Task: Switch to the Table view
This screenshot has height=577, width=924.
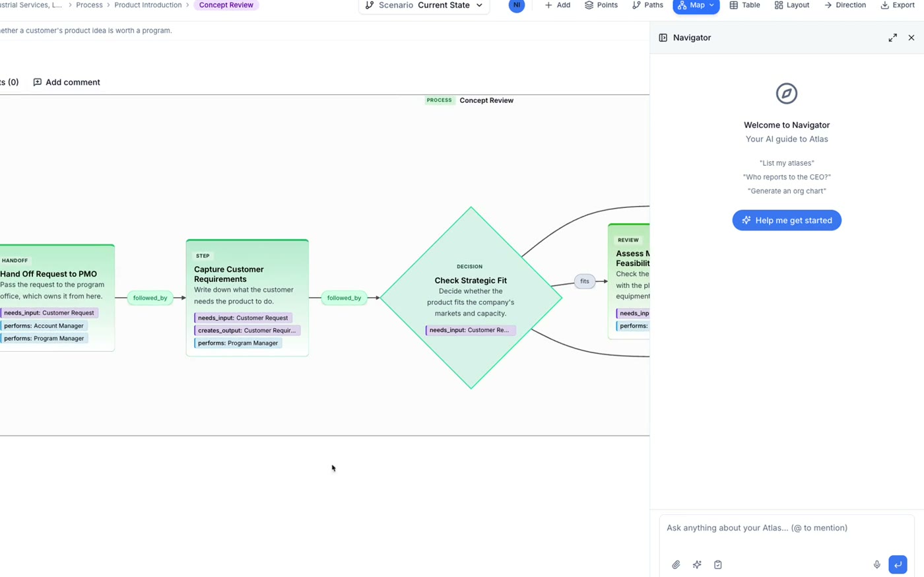Action: (x=744, y=5)
